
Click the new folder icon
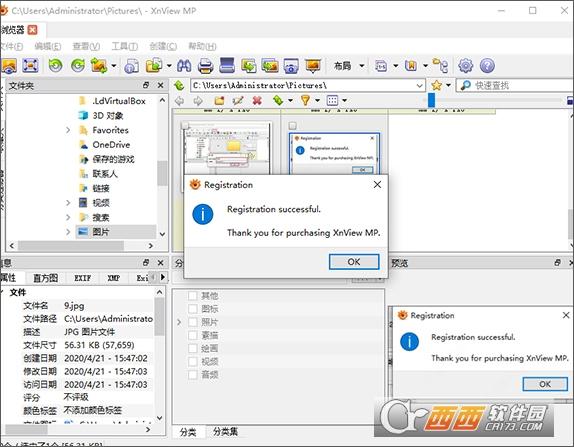coord(219,100)
